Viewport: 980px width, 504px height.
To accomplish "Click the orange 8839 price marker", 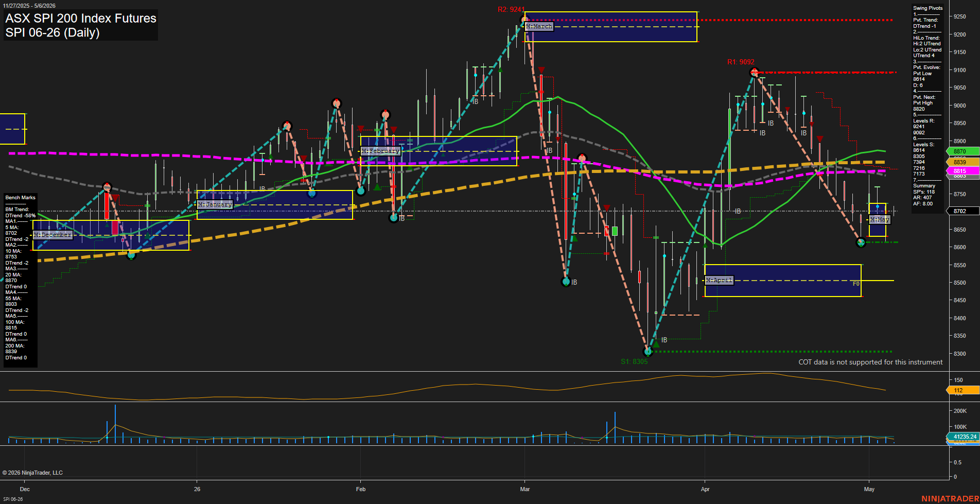I will [x=962, y=162].
